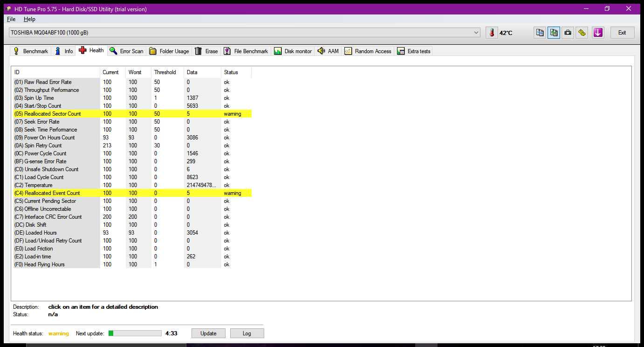Image resolution: width=644 pixels, height=347 pixels.
Task: Open options with the yellow tools icon
Action: pos(582,33)
